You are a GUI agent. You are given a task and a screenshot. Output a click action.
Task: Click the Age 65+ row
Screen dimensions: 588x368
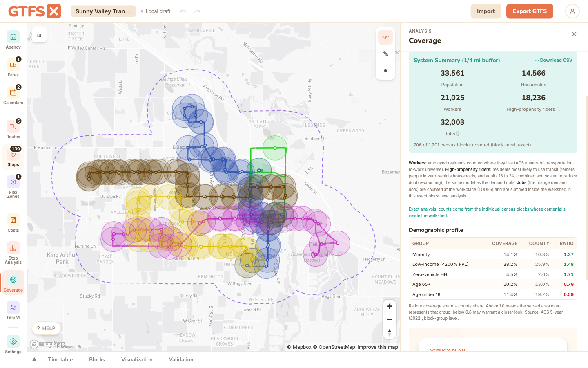click(493, 284)
